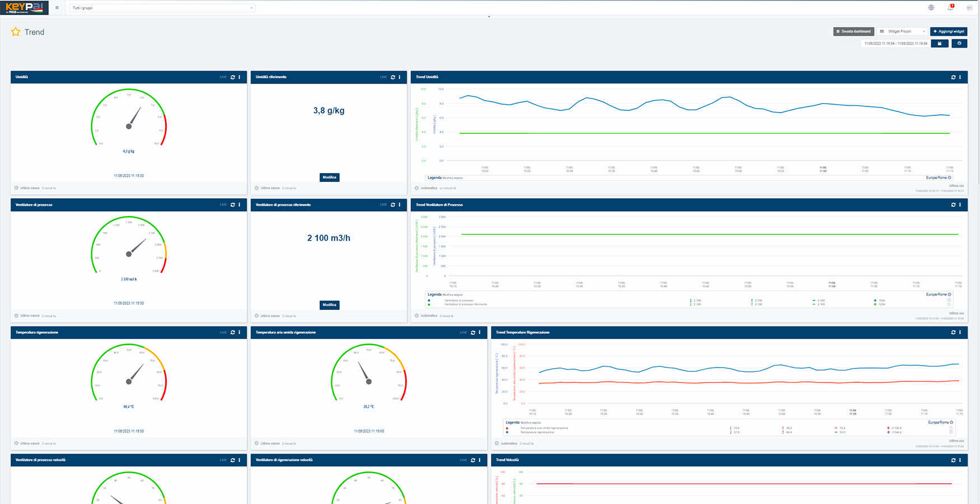The image size is (980, 504).
Task: Open options menu of Trend Velocità chart
Action: [960, 460]
